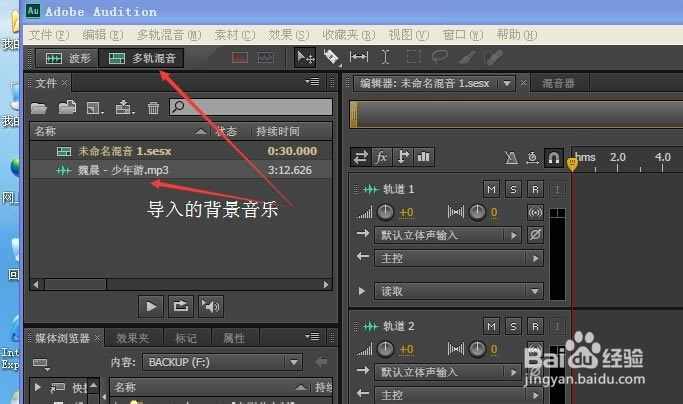Open the 帮助(H) menu
683x404 pixels.
coord(517,35)
